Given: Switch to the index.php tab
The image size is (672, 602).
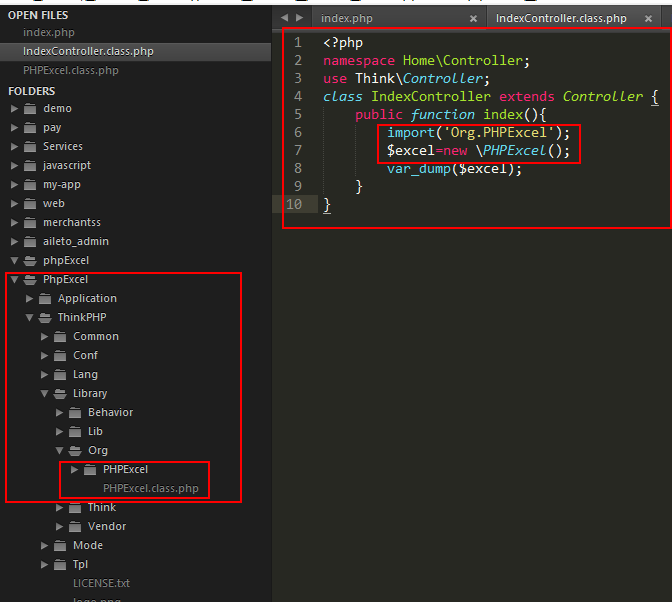Looking at the screenshot, I should pyautogui.click(x=347, y=18).
